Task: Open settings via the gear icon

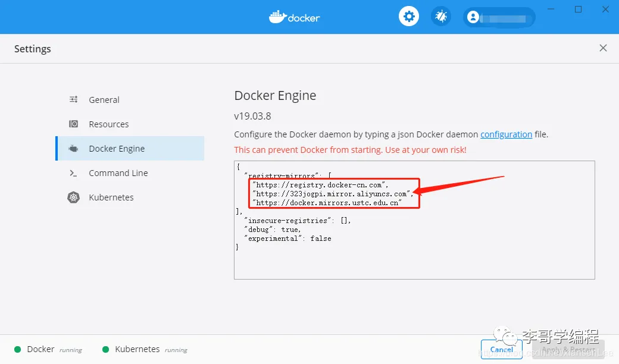Action: (x=408, y=17)
